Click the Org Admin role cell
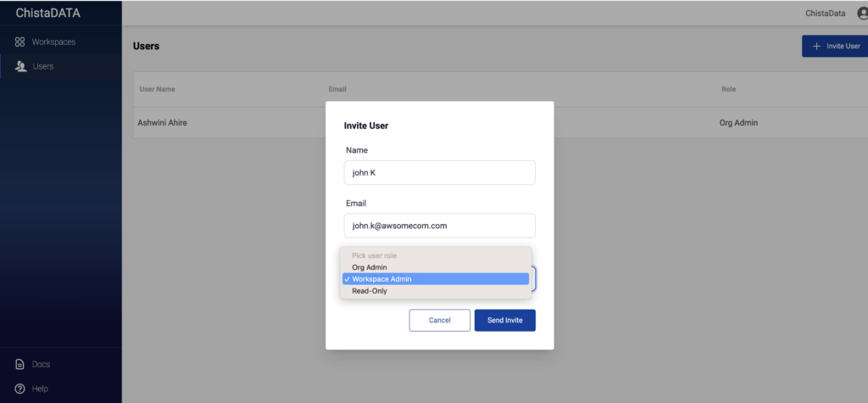The width and height of the screenshot is (868, 403). (x=738, y=122)
